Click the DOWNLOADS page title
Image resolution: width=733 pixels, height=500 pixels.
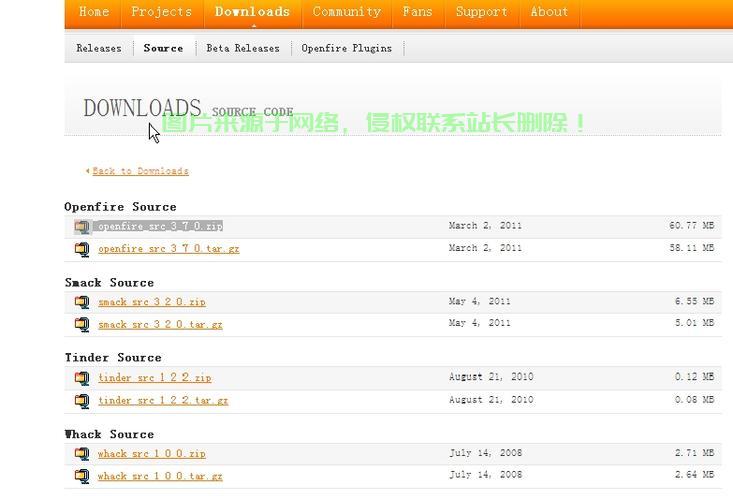click(142, 108)
